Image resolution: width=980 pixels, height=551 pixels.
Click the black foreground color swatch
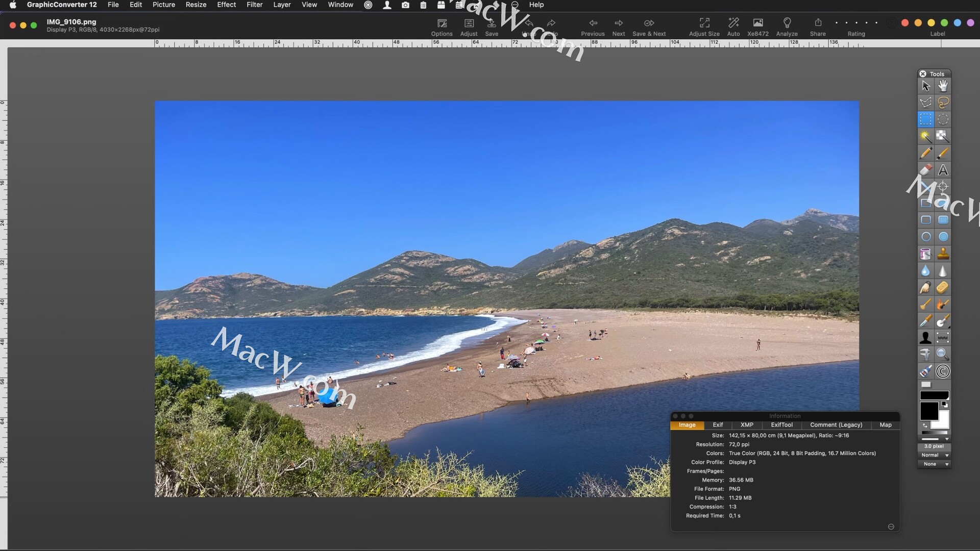pos(929,411)
